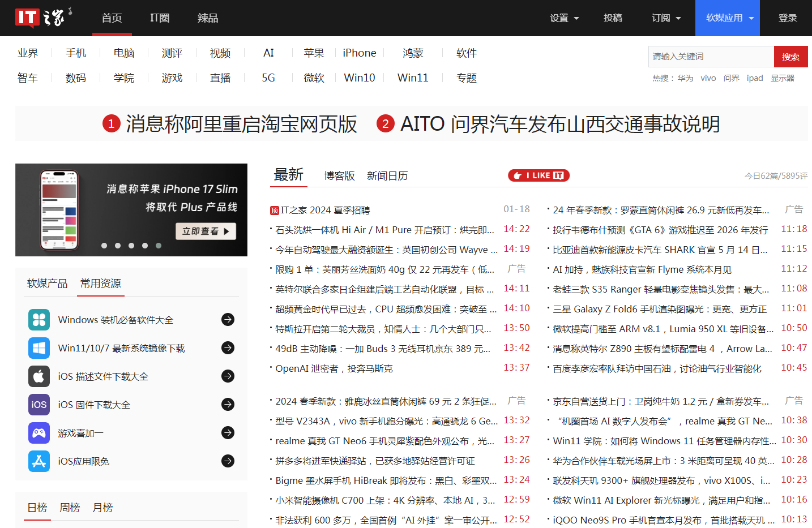The image size is (812, 528).
Task: Click 立即查看 button on banner
Action: [x=206, y=231]
